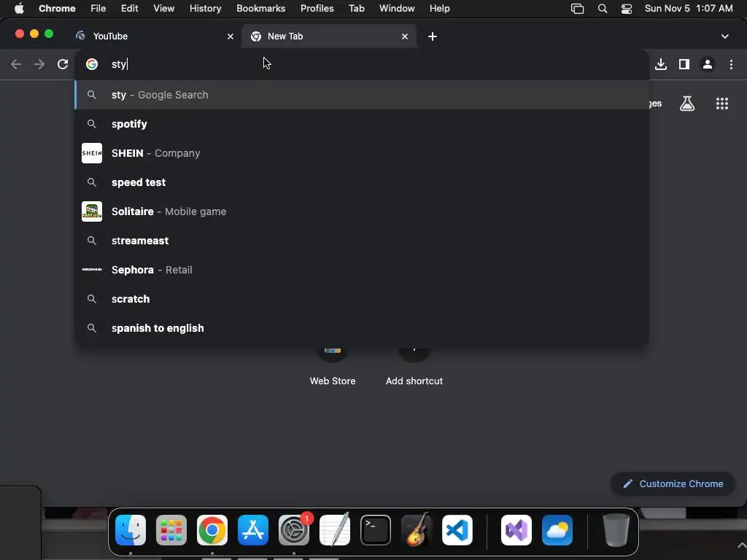The height and width of the screenshot is (560, 747).
Task: Click the date and time display
Action: (x=689, y=9)
